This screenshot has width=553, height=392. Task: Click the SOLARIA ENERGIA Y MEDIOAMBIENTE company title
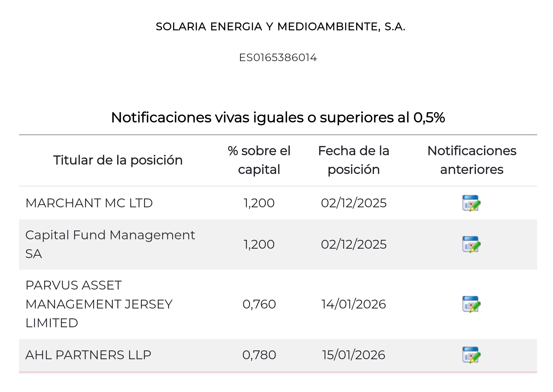pyautogui.click(x=280, y=27)
